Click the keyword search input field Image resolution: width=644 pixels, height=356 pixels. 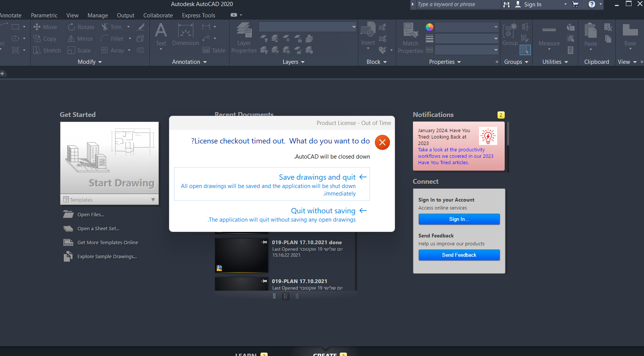point(458,5)
